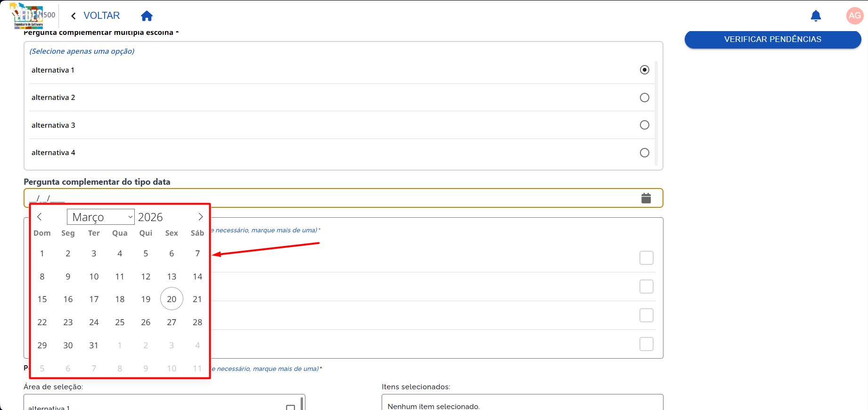Select alternativa 3 radio button
This screenshot has height=410, width=868.
[x=645, y=125]
